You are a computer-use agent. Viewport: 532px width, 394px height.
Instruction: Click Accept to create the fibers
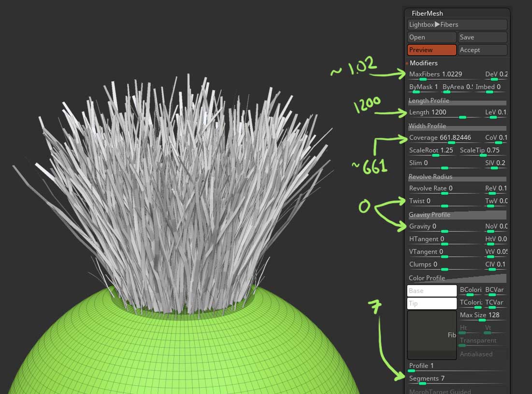pos(482,50)
